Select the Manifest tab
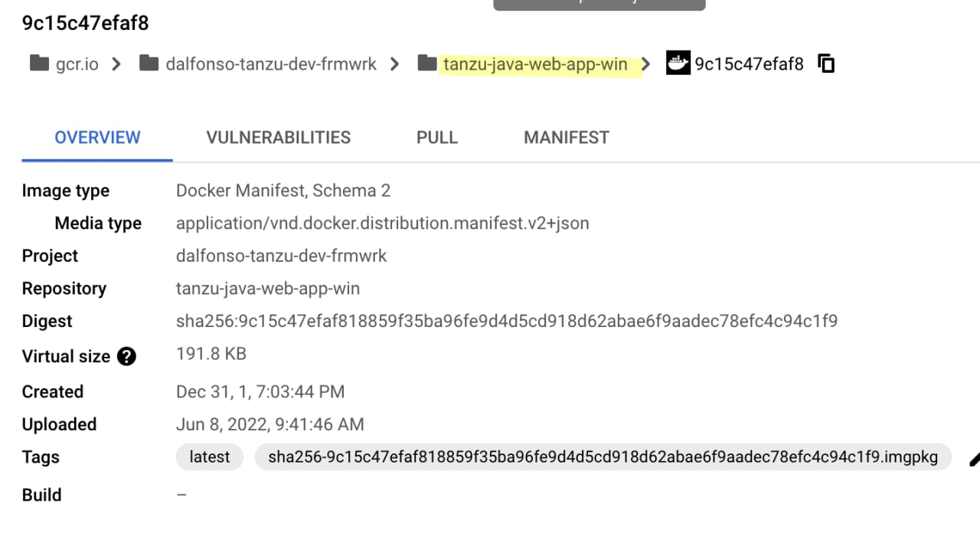980x533 pixels. click(x=567, y=138)
